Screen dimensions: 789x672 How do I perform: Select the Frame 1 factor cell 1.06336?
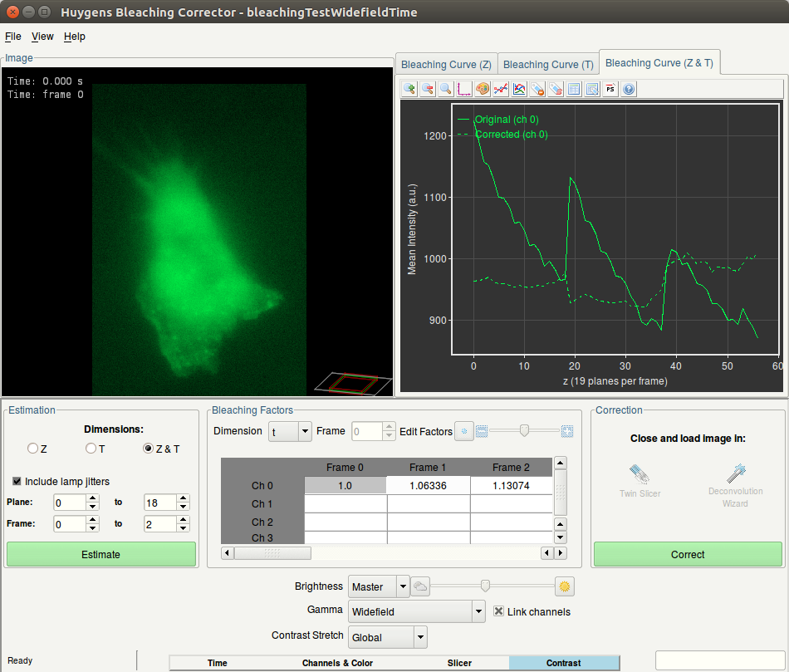[428, 485]
